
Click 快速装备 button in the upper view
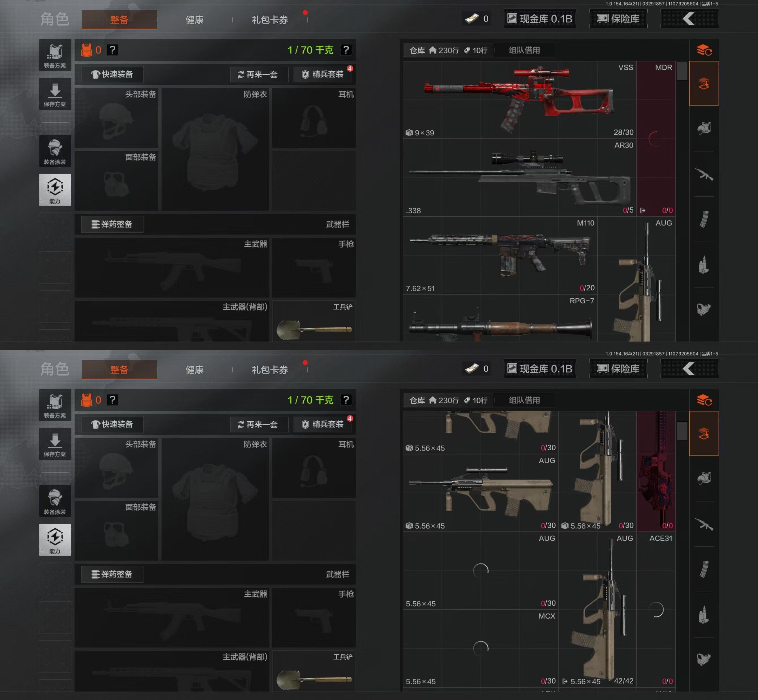pyautogui.click(x=112, y=74)
